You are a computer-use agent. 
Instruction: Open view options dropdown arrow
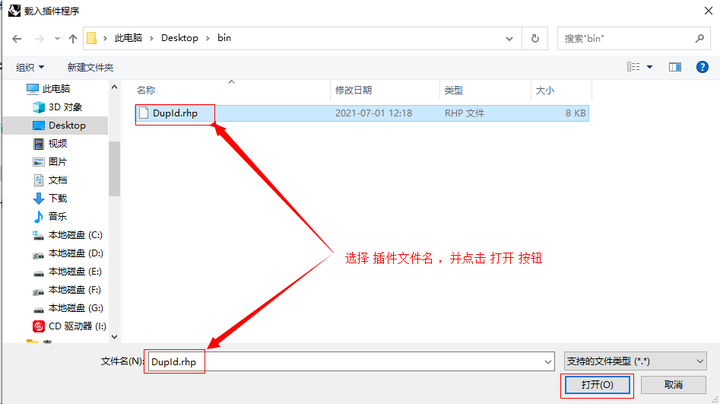point(650,67)
